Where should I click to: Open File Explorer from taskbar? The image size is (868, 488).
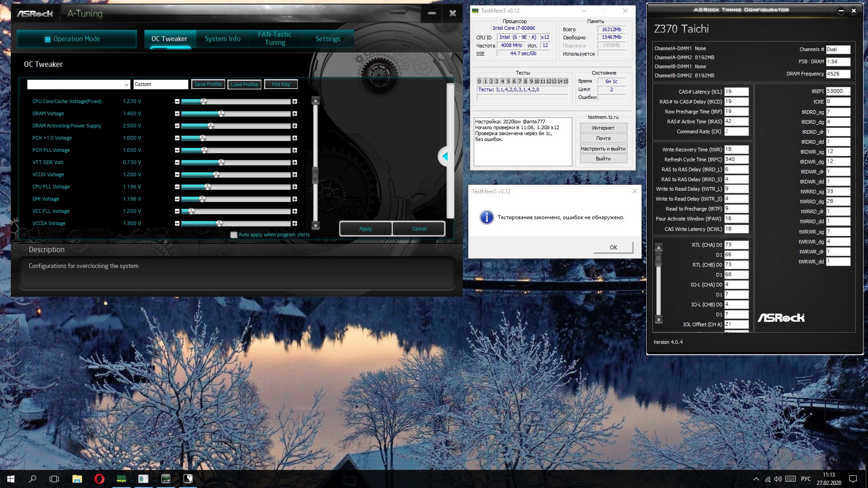77,479
